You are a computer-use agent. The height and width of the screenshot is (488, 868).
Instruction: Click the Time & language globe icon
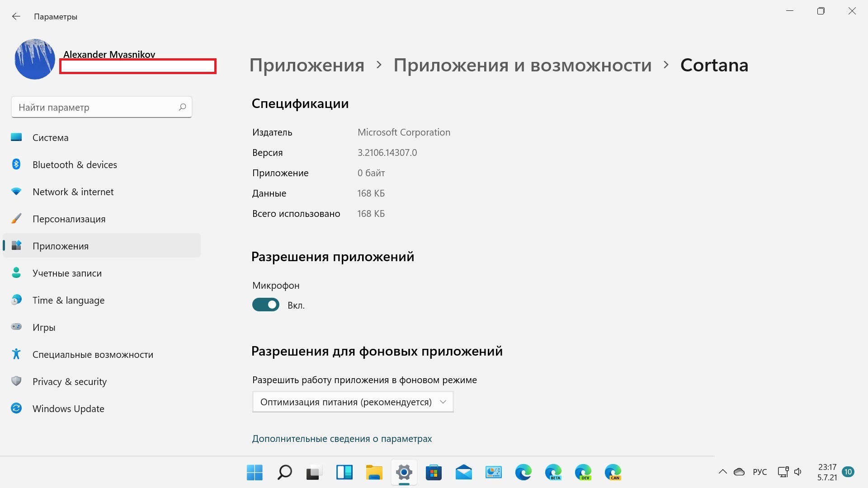click(x=16, y=300)
